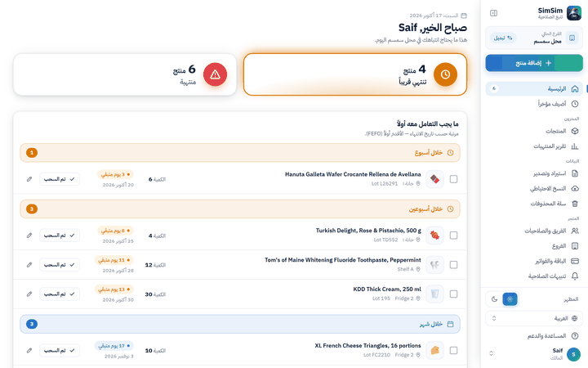Open the الرئيسية home menu item
Image resolution: width=588 pixels, height=368 pixels.
534,88
